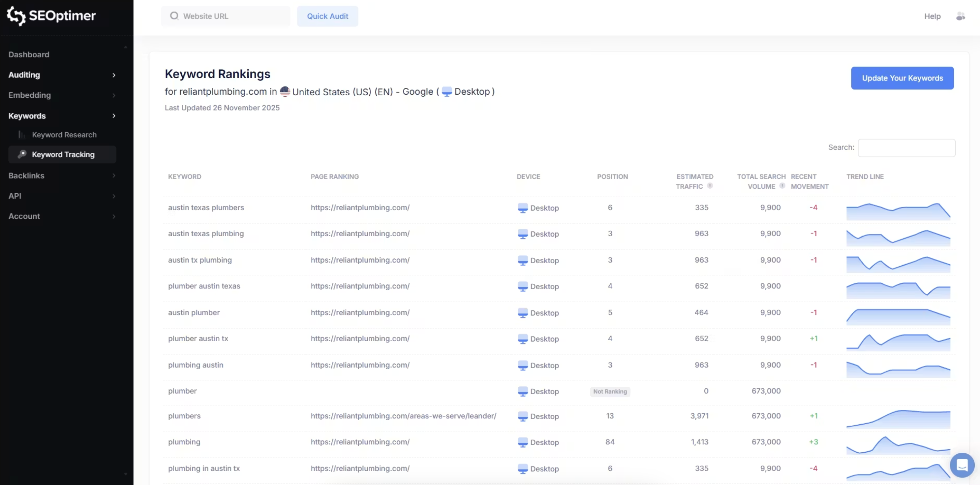Click position 84 in plumbing row
This screenshot has width=980, height=485.
[610, 441]
